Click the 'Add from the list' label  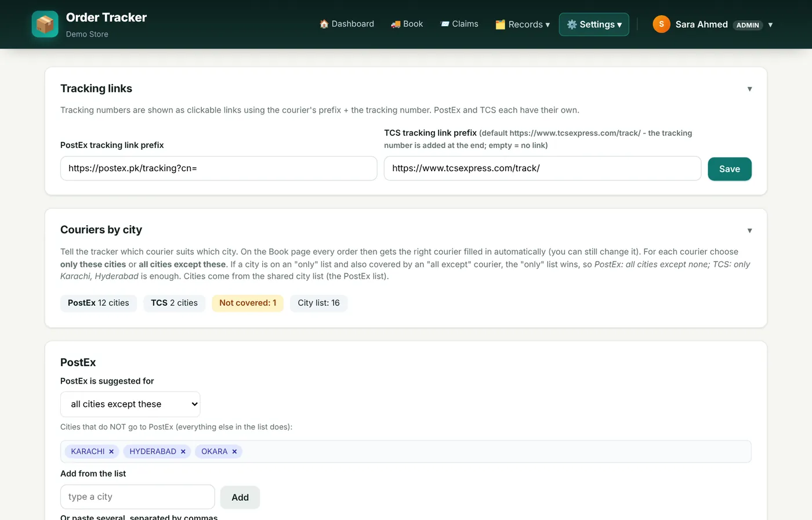click(x=93, y=474)
